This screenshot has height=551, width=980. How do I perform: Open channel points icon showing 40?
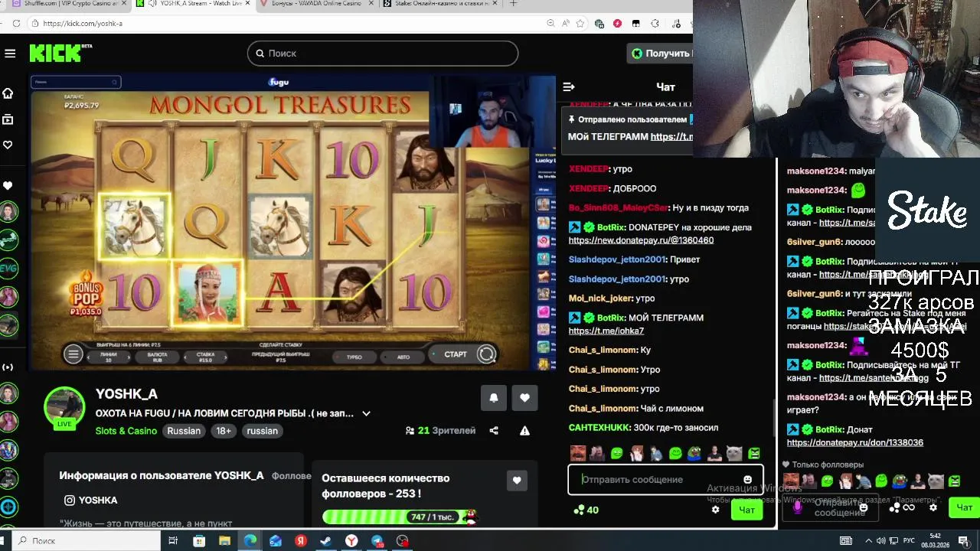[x=586, y=510]
